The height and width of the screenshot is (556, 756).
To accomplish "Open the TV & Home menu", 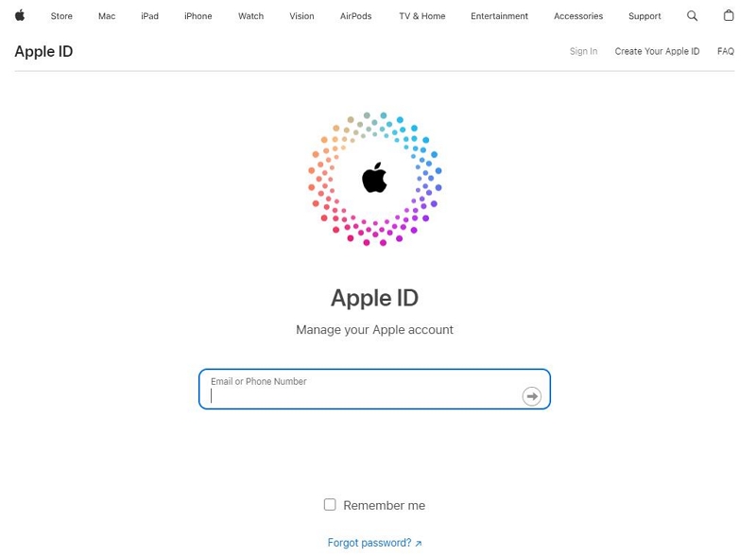I will (421, 16).
